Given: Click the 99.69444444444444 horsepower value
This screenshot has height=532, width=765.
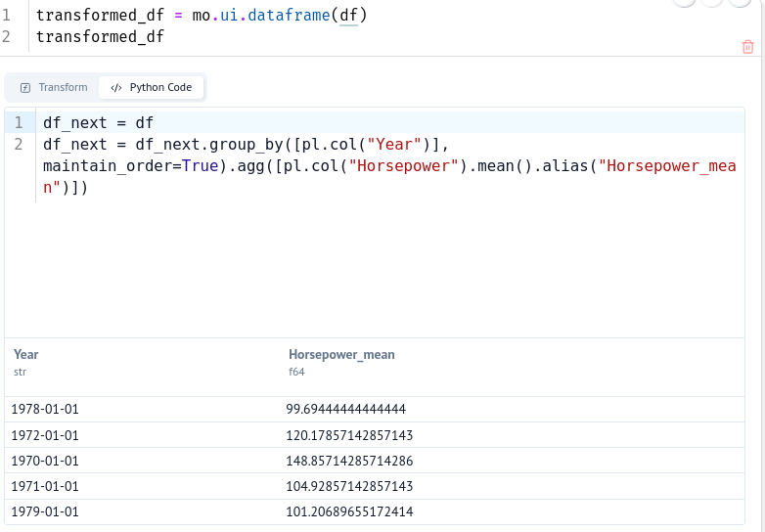Looking at the screenshot, I should pos(345,409).
